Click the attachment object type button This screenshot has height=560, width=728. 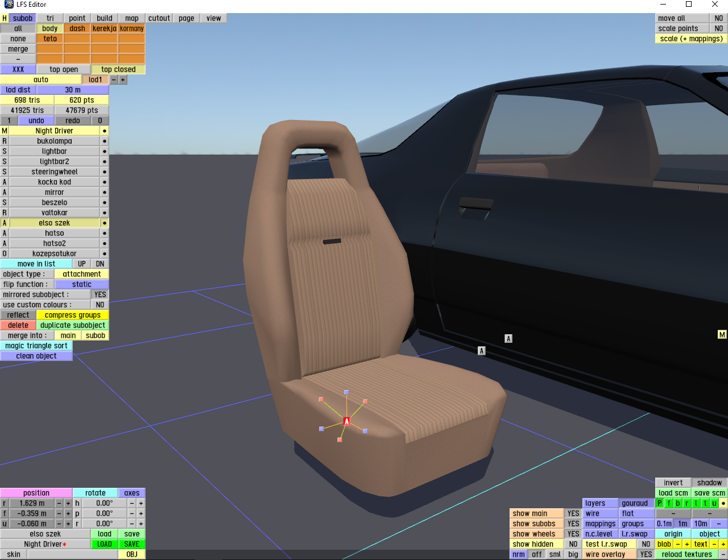pos(82,274)
